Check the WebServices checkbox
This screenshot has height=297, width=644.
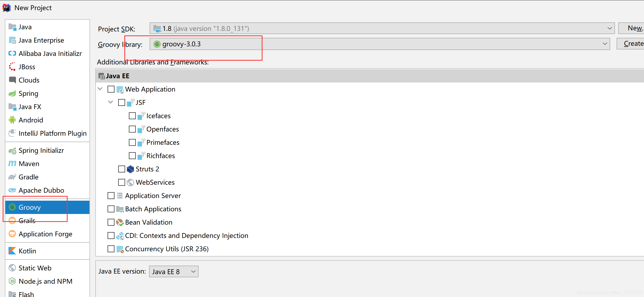click(x=122, y=182)
